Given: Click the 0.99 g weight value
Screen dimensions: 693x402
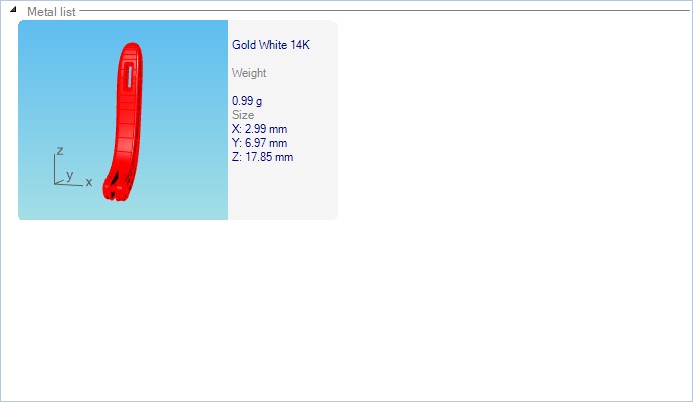Looking at the screenshot, I should click(247, 101).
